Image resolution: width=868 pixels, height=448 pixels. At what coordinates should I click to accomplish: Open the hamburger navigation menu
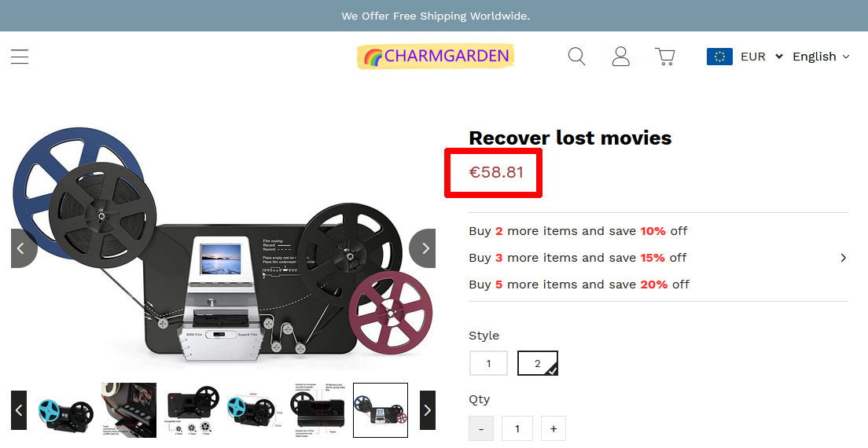[20, 57]
